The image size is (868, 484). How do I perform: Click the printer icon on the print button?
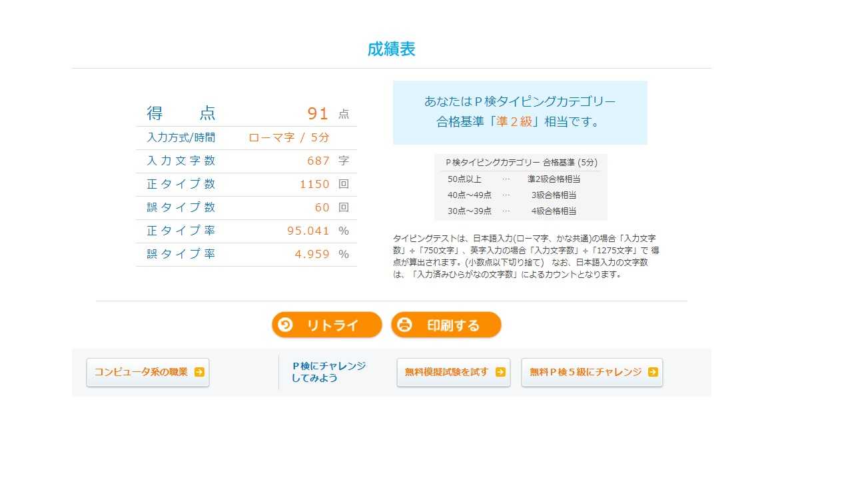pos(404,325)
